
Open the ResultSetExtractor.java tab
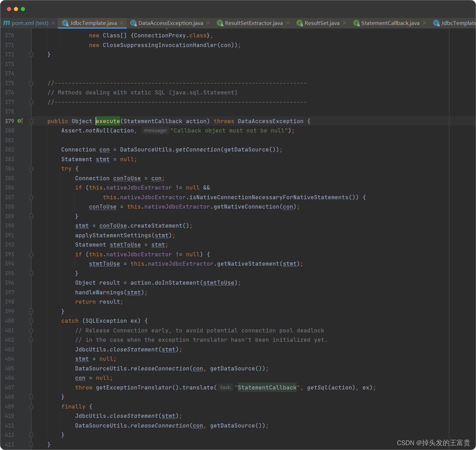click(x=253, y=23)
